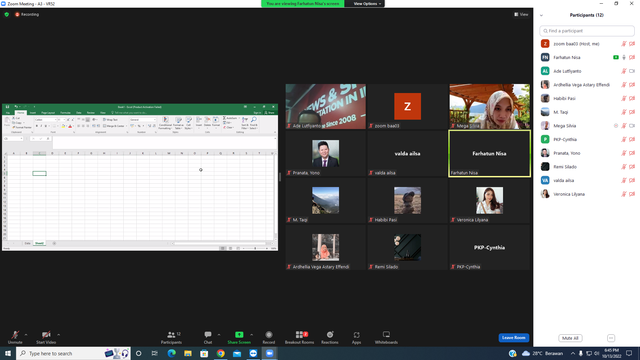Open Microsoft Edge from the taskbar
The height and width of the screenshot is (360, 640).
pyautogui.click(x=171, y=353)
